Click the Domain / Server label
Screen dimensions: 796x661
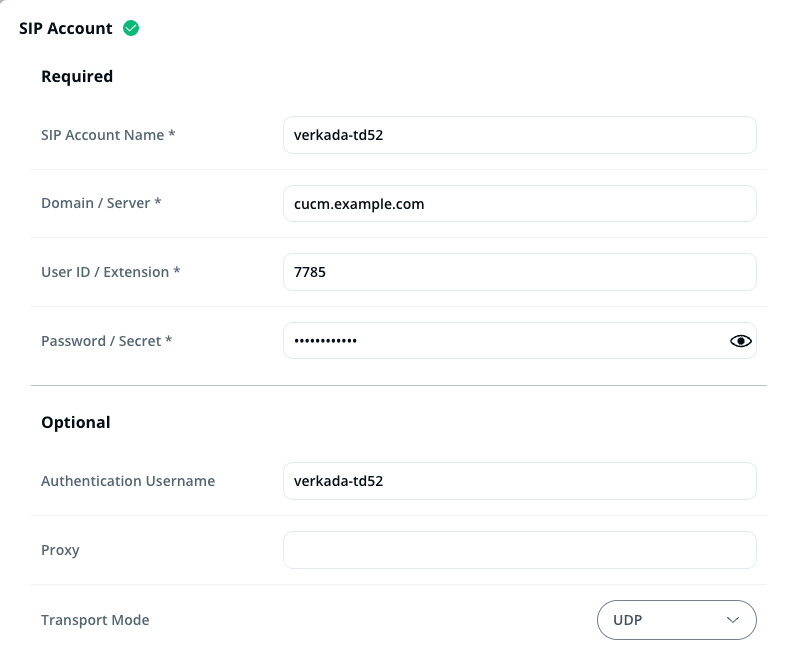(101, 203)
